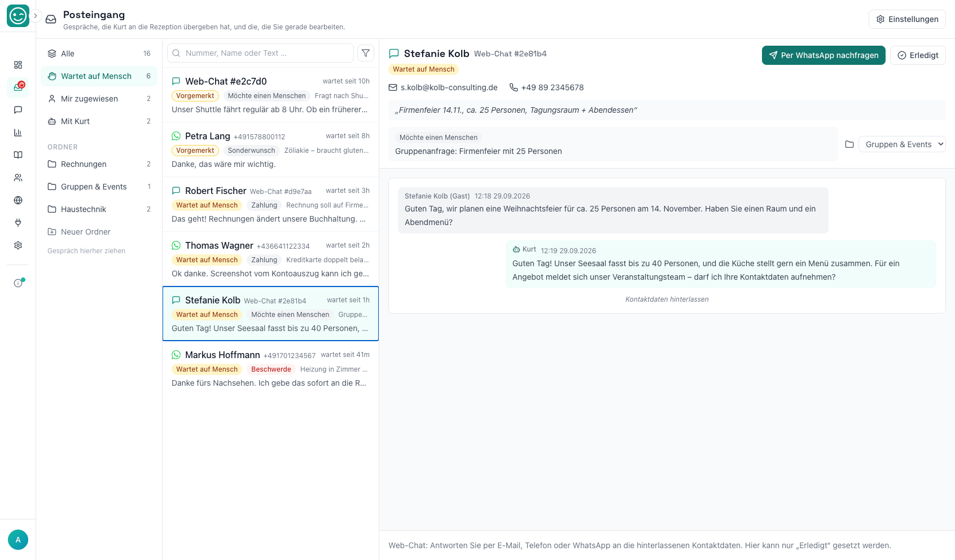The height and width of the screenshot is (560, 955).
Task: Mark conversation as Erledigt
Action: pos(918,55)
